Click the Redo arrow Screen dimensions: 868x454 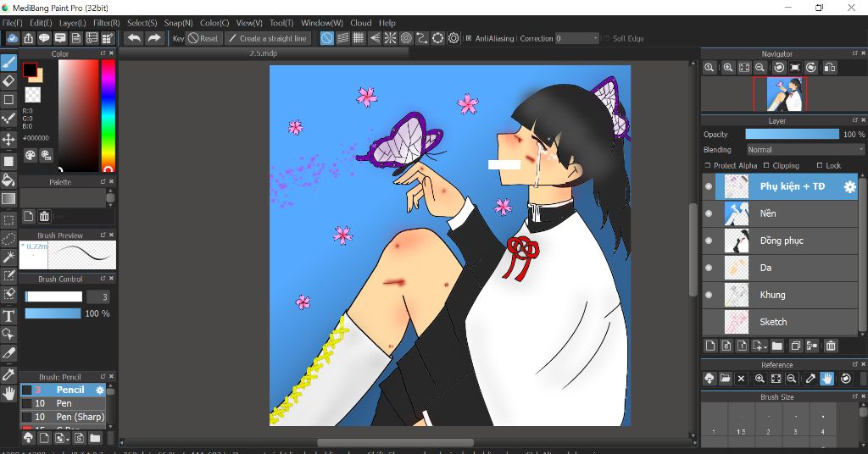point(154,38)
